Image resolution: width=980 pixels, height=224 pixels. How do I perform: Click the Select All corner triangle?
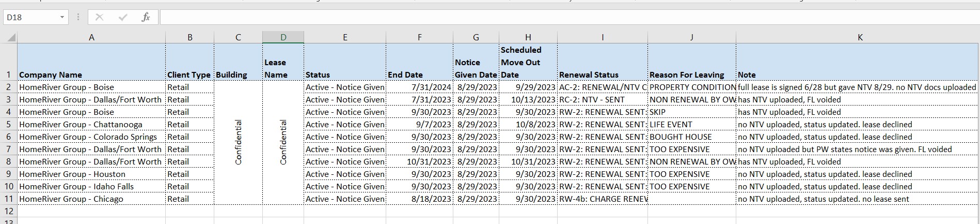10,37
